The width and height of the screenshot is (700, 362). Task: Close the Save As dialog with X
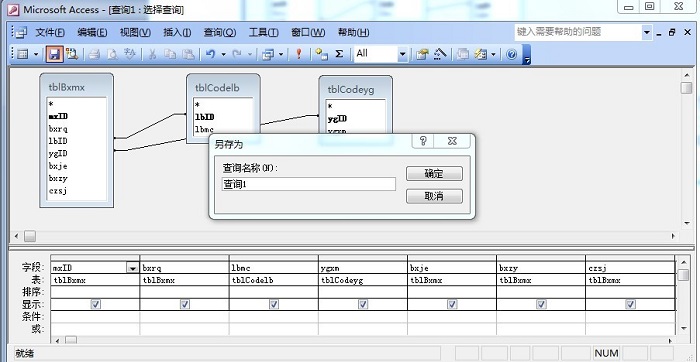point(452,141)
